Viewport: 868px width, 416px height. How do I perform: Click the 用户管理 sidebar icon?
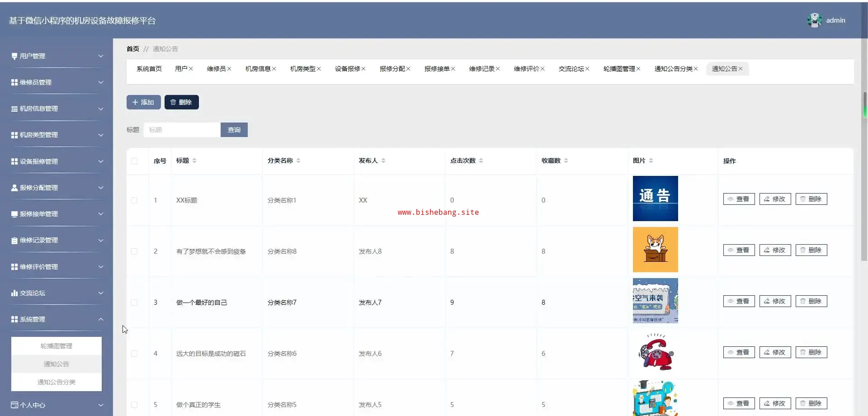point(14,56)
